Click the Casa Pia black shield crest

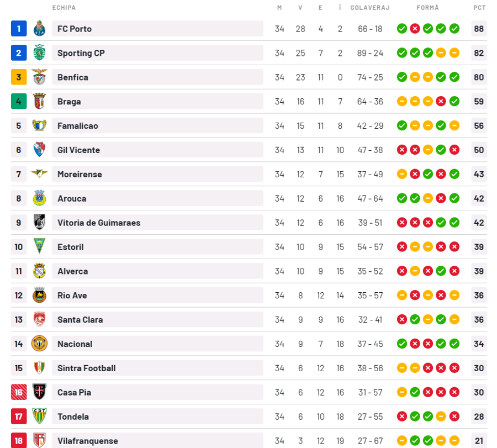39,392
